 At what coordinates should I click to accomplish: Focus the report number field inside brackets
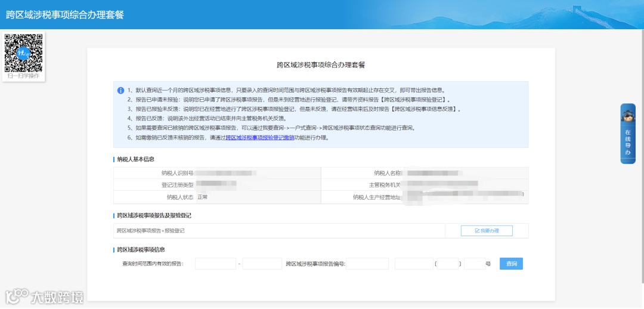[448, 264]
